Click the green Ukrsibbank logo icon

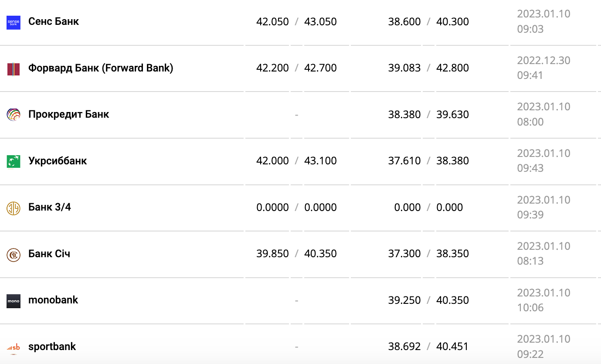point(14,162)
